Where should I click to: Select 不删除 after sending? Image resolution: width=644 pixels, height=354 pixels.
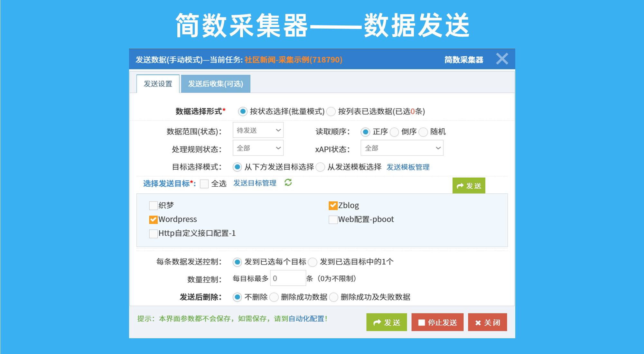point(238,297)
